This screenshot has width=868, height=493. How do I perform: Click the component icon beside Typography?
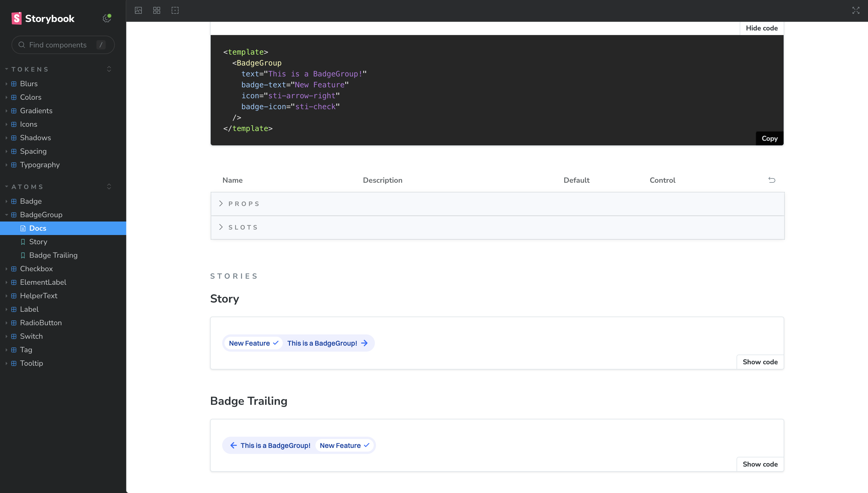pos(14,165)
